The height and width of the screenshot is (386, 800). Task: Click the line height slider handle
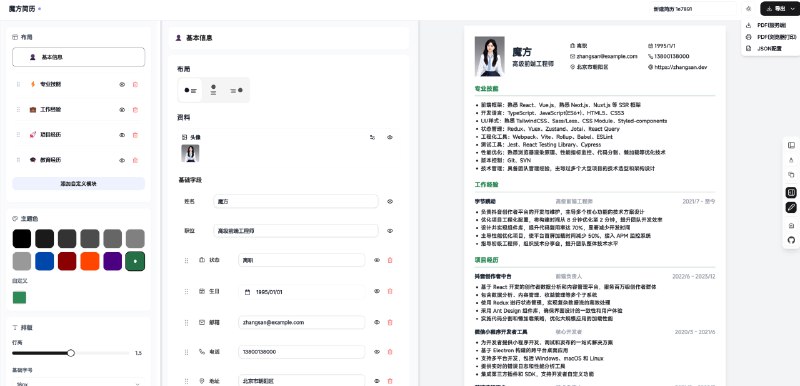(x=71, y=353)
